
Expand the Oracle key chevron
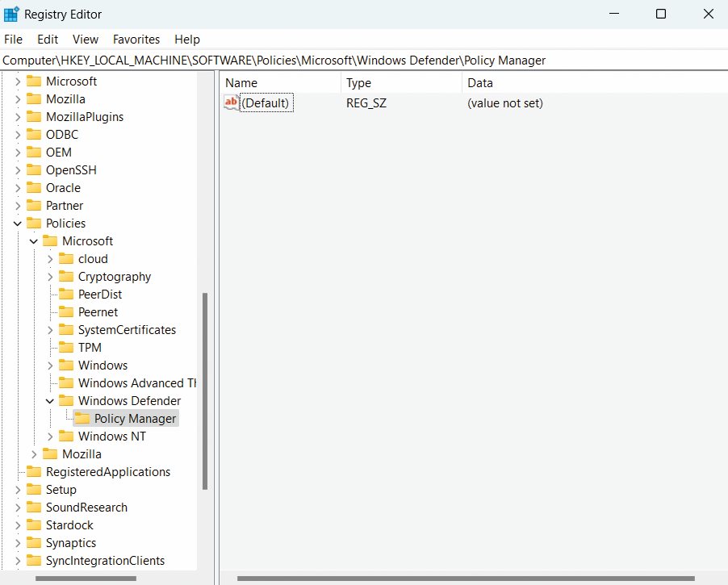pos(18,187)
